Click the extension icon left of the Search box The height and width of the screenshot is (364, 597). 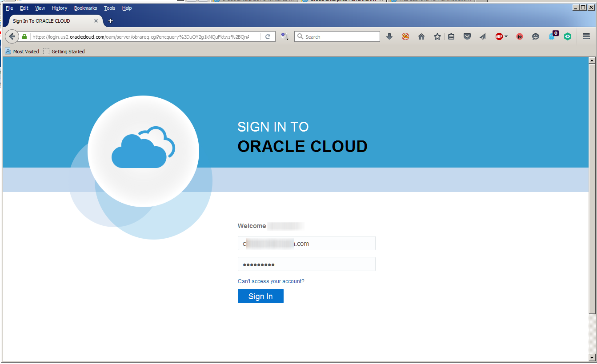284,37
